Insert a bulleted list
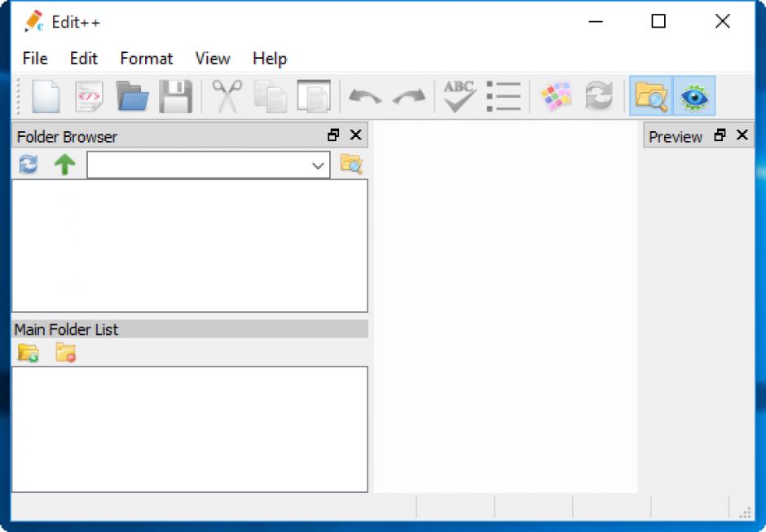Screen dimensions: 766x532 (504, 96)
